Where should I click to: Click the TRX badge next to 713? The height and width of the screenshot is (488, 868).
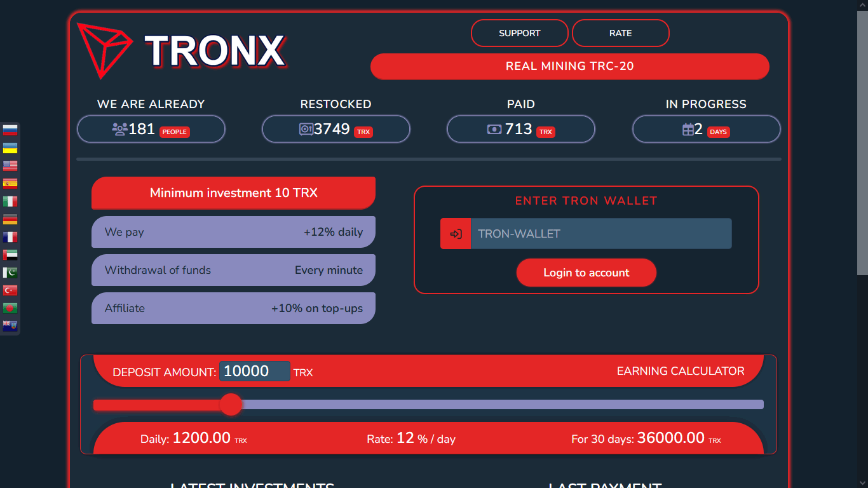tap(546, 132)
